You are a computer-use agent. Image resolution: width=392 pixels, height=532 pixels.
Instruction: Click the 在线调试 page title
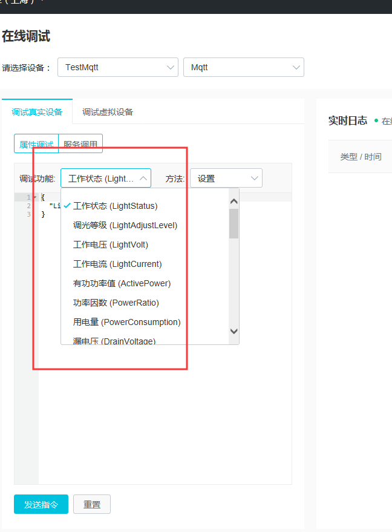[26, 36]
